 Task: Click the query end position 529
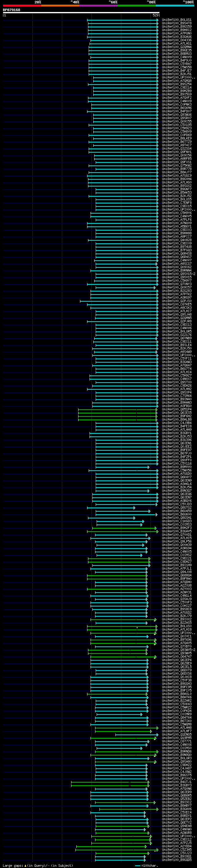[155, 15]
